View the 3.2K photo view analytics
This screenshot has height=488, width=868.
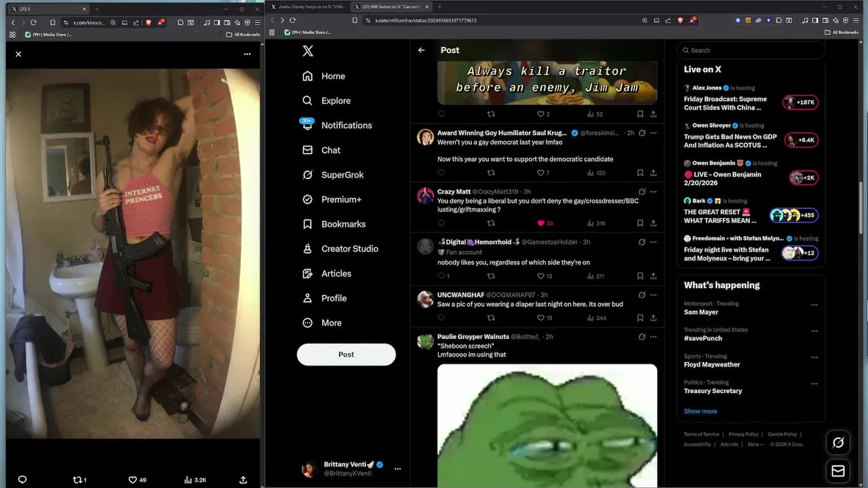[195, 479]
